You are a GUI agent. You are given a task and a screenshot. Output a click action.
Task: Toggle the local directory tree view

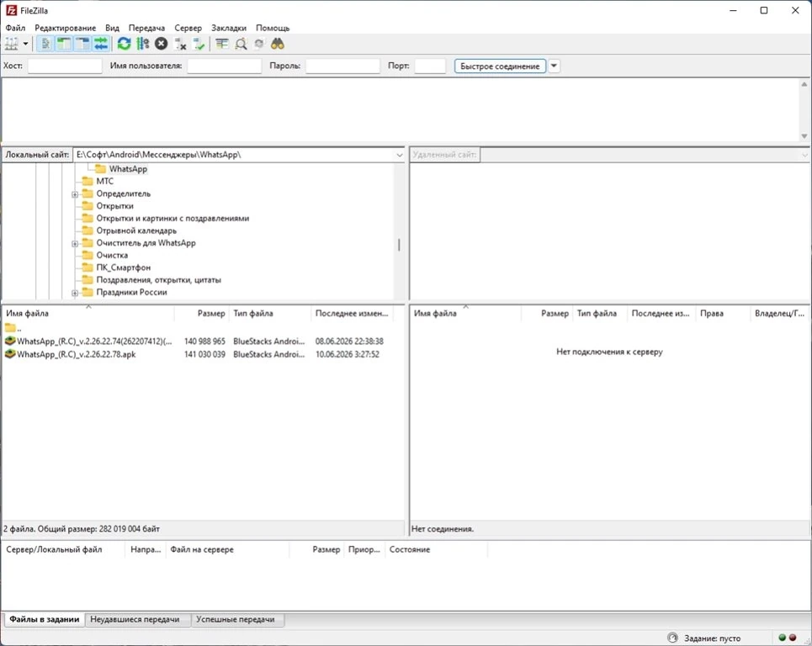(x=64, y=44)
